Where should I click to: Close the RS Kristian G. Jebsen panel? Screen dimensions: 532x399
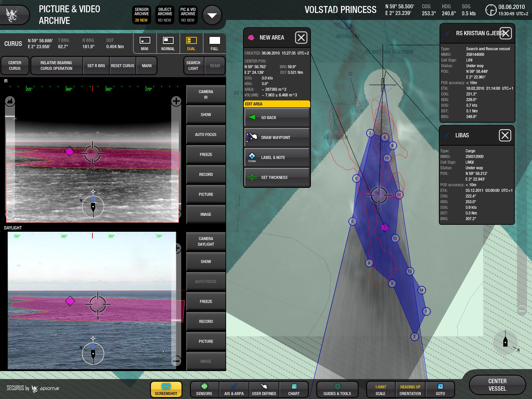click(x=506, y=33)
